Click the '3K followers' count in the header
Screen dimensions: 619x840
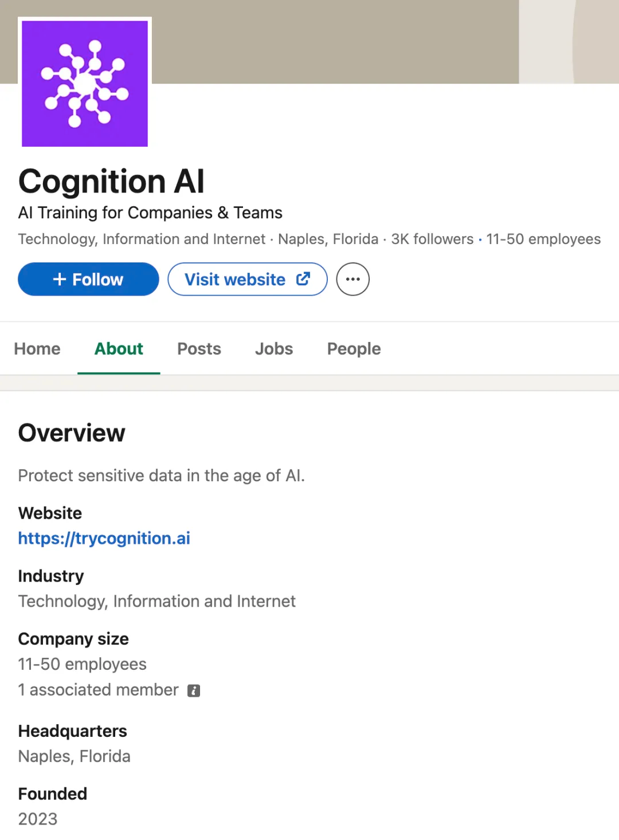pos(432,239)
